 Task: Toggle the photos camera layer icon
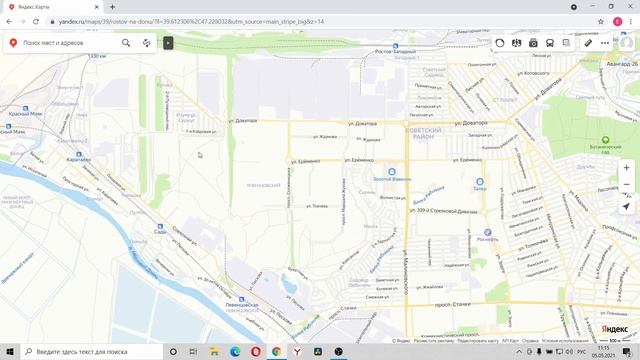click(x=533, y=43)
